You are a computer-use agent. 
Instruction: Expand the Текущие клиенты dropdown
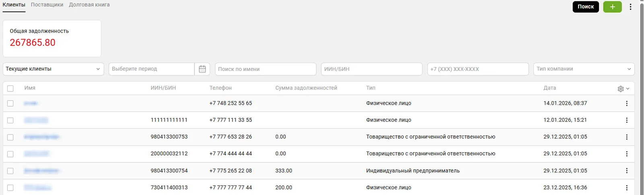(53, 69)
